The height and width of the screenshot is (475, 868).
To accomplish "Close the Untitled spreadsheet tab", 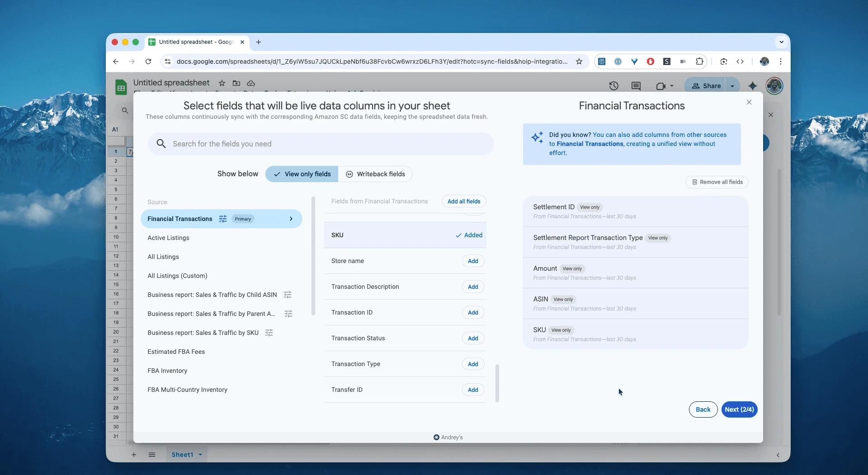I will point(242,42).
